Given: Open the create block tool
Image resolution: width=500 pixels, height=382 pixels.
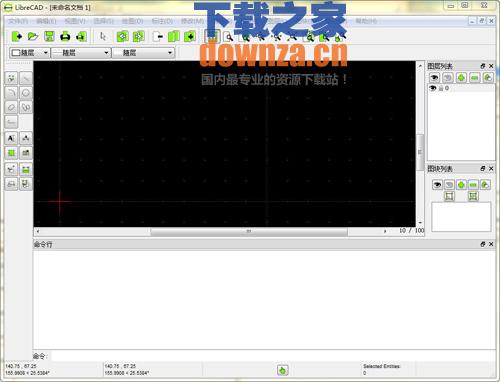Looking at the screenshot, I should point(11,184).
